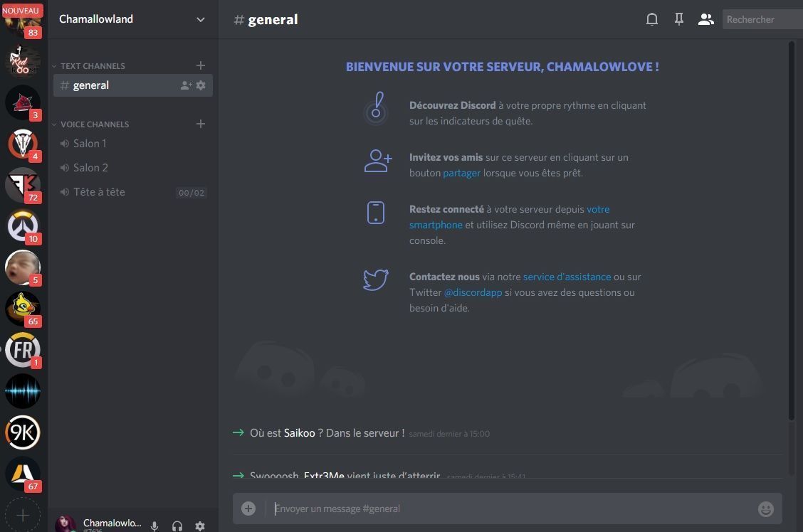Open the server with 4 badge
803x532 pixels.
point(23,144)
